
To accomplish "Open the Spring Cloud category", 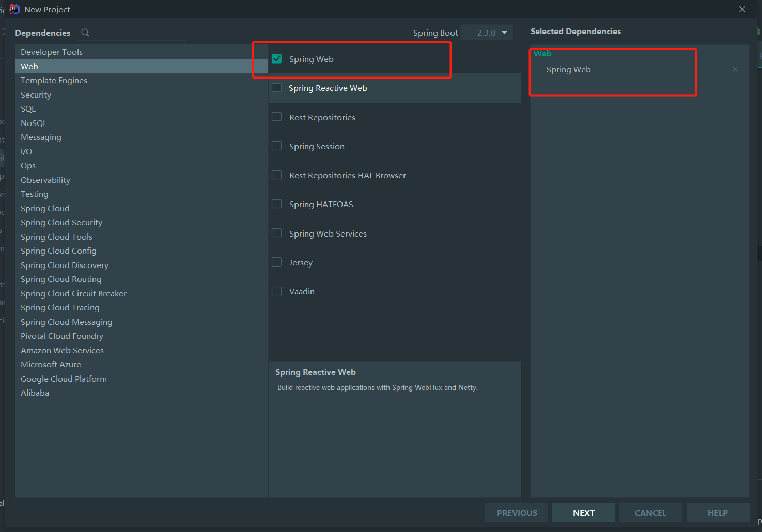I will (142, 208).
